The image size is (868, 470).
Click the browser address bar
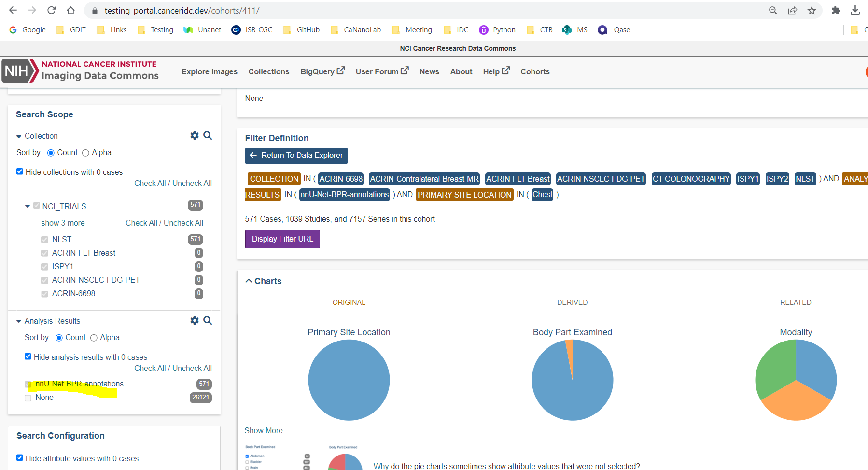pyautogui.click(x=193, y=10)
